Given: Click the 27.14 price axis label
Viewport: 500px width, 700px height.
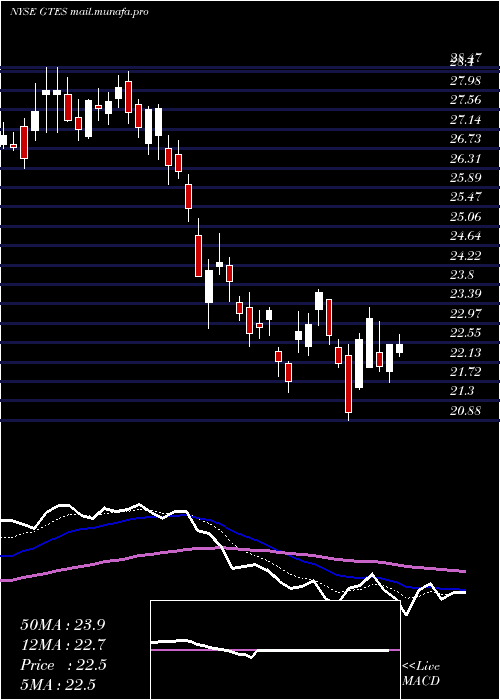Looking at the screenshot, I should 466,120.
